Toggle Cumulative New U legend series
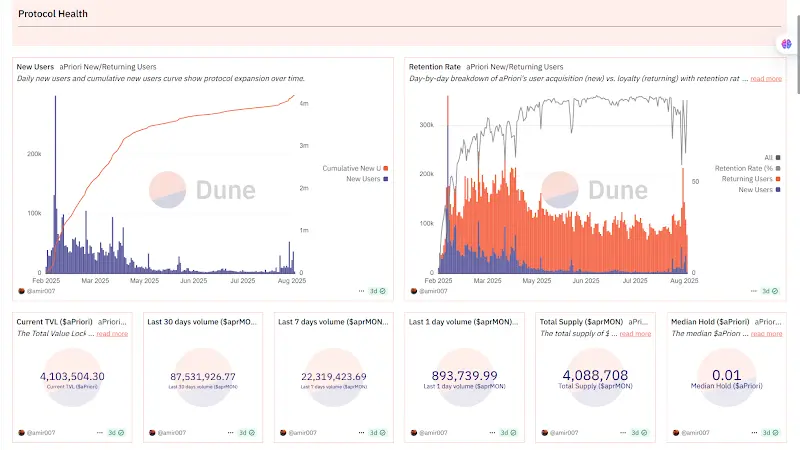The height and width of the screenshot is (450, 800). pyautogui.click(x=355, y=168)
